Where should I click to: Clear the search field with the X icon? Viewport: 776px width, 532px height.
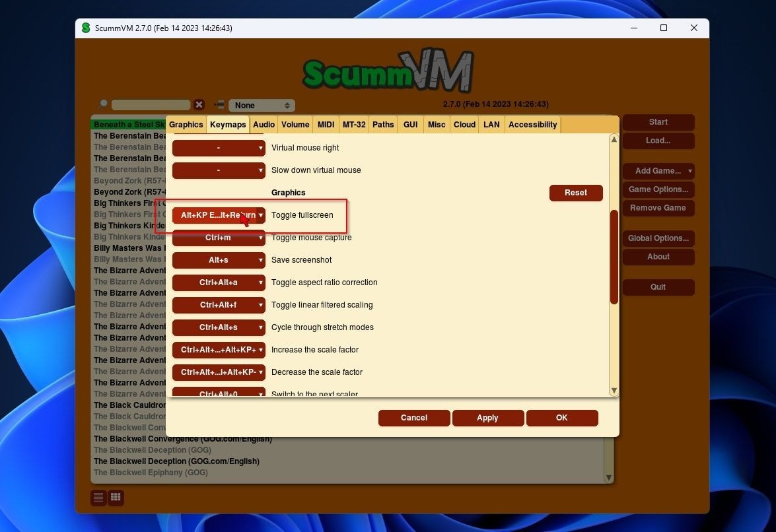click(x=199, y=104)
